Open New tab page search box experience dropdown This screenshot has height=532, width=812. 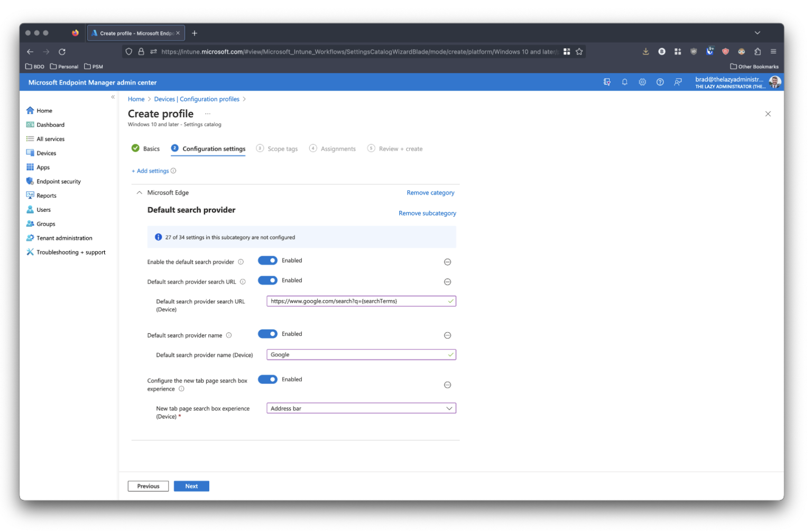coord(361,409)
